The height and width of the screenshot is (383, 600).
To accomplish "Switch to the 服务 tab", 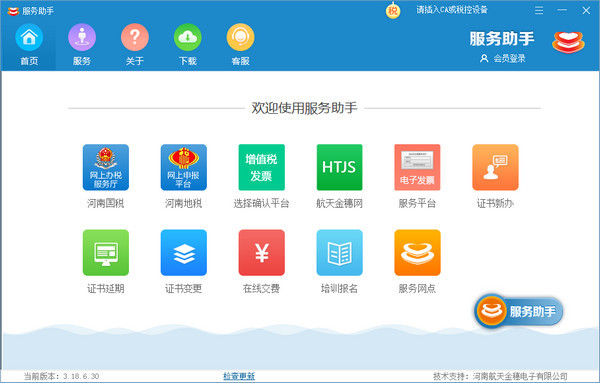I will coord(82,44).
